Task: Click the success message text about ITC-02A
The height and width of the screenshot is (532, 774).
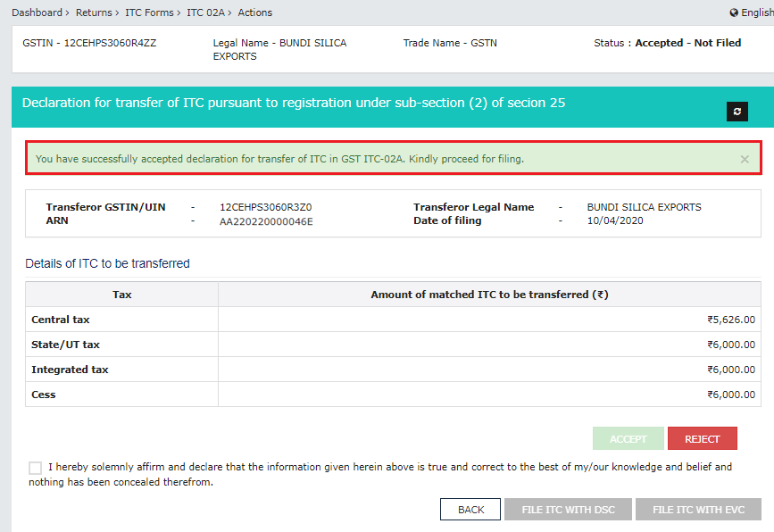Action: [x=280, y=159]
